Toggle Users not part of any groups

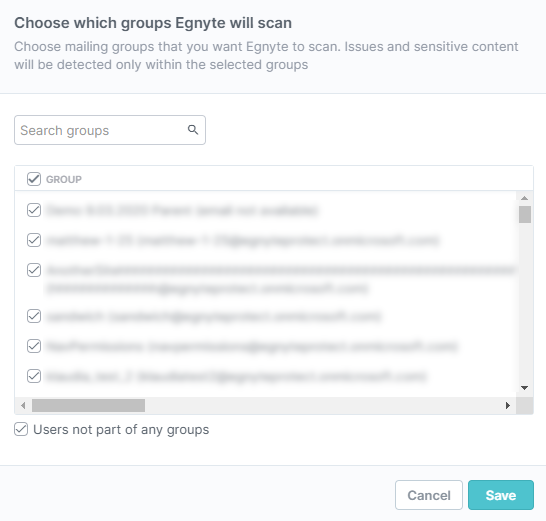coord(21,429)
